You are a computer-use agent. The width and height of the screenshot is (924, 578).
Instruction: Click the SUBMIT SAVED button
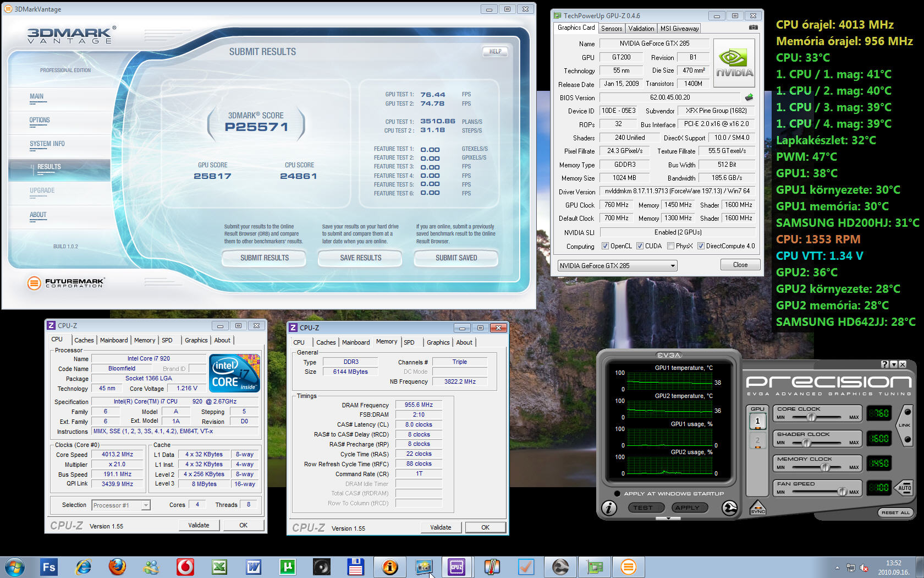coord(457,258)
